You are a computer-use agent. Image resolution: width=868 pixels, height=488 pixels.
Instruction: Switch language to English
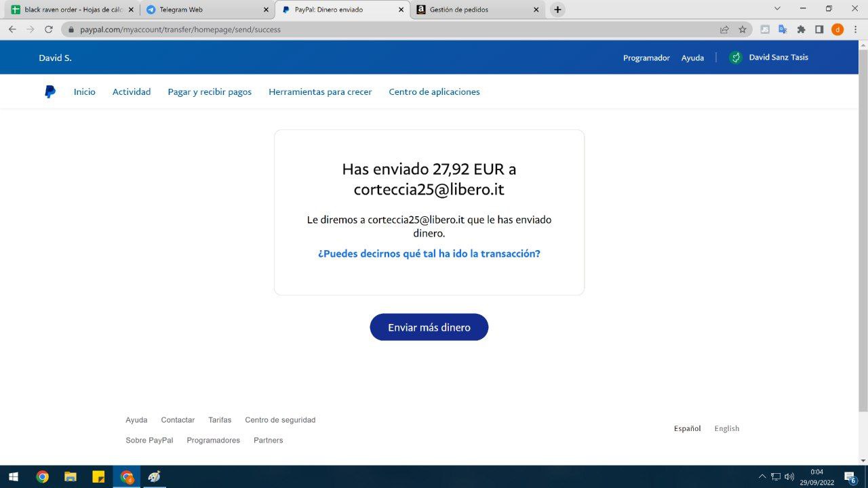tap(726, 428)
